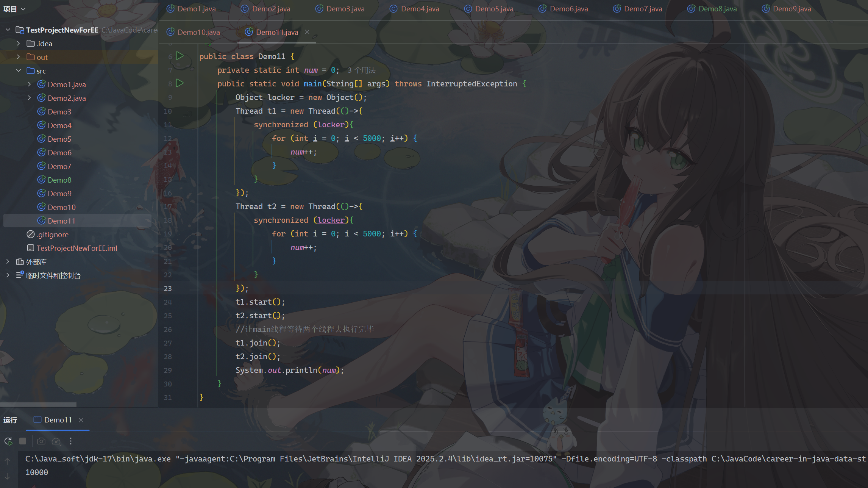Open the run toolbar three-dots menu
This screenshot has width=868, height=488.
(x=71, y=441)
